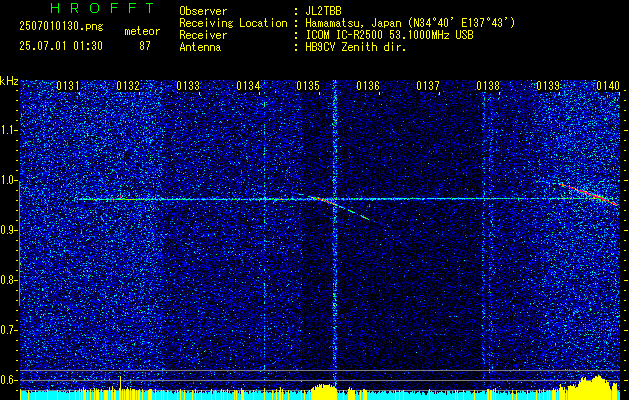Click the 0.9 frequency axis label
Viewport: 629px width, 400px height.
coord(9,230)
